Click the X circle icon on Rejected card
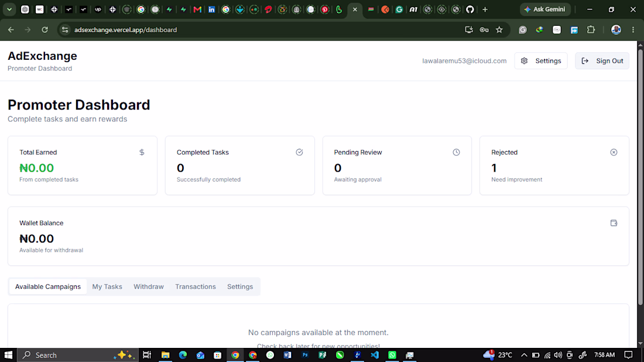 pyautogui.click(x=614, y=152)
